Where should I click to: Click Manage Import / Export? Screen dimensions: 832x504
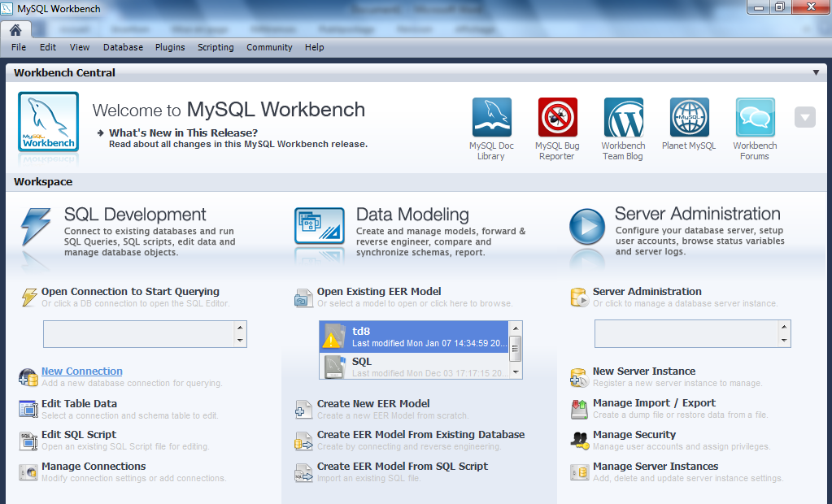point(654,403)
